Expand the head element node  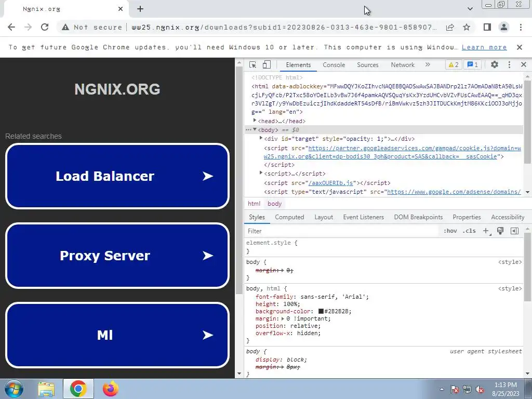point(255,121)
